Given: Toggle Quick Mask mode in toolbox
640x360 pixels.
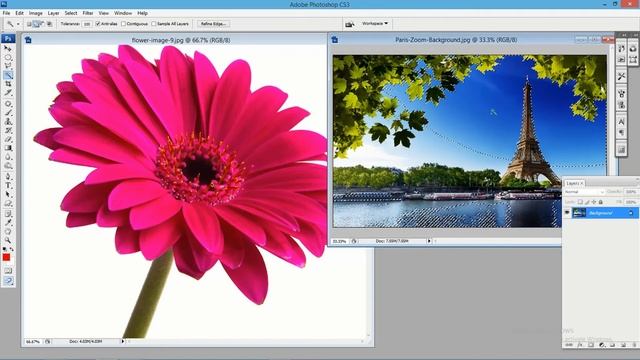Looking at the screenshot, I should coord(8,271).
